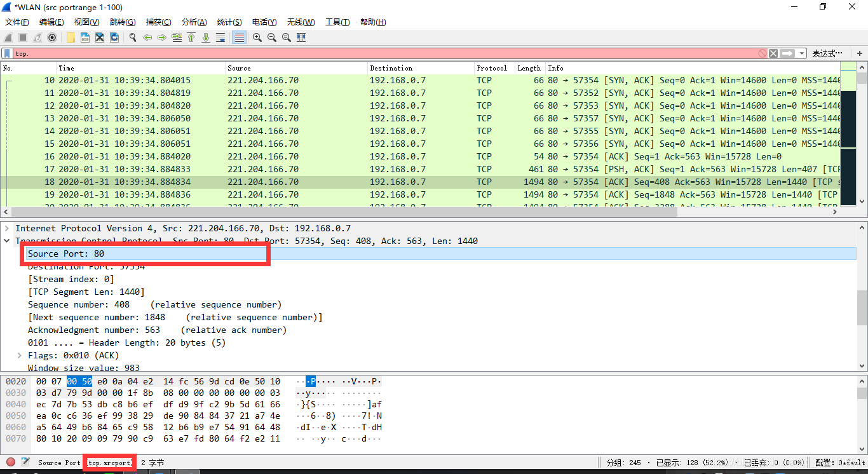The height and width of the screenshot is (474, 868).
Task: Go back in packet history arrow
Action: tap(147, 37)
